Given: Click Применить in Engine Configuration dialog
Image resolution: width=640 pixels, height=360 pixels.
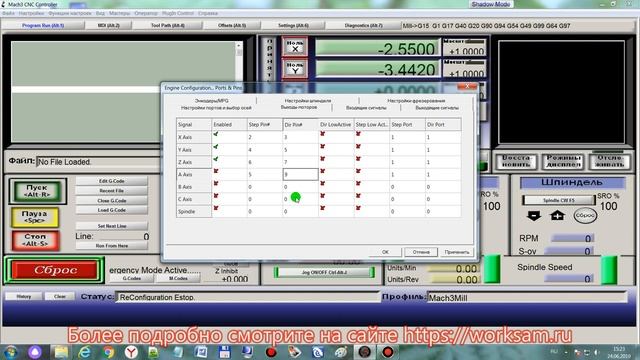Looking at the screenshot, I should point(457,252).
